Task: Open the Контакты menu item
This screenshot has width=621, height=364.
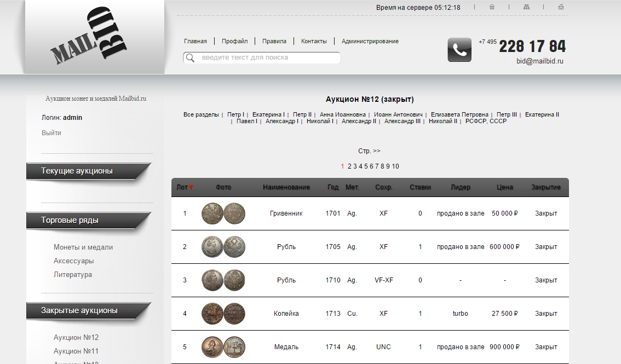Action: pyautogui.click(x=314, y=41)
